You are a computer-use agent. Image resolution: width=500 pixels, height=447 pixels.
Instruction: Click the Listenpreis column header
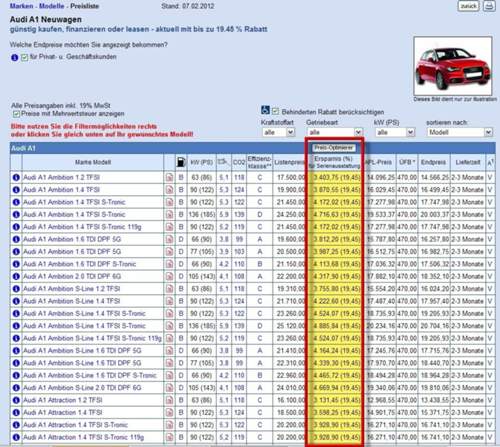[x=289, y=162]
